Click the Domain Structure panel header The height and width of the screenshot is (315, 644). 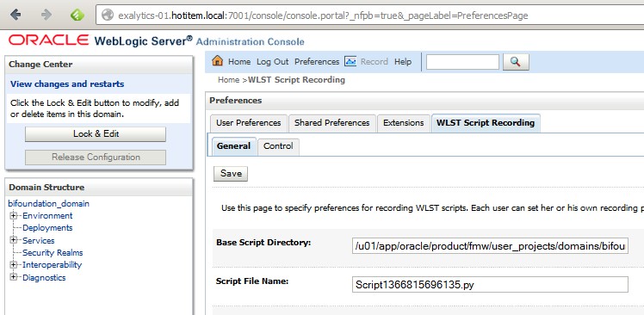pos(98,188)
